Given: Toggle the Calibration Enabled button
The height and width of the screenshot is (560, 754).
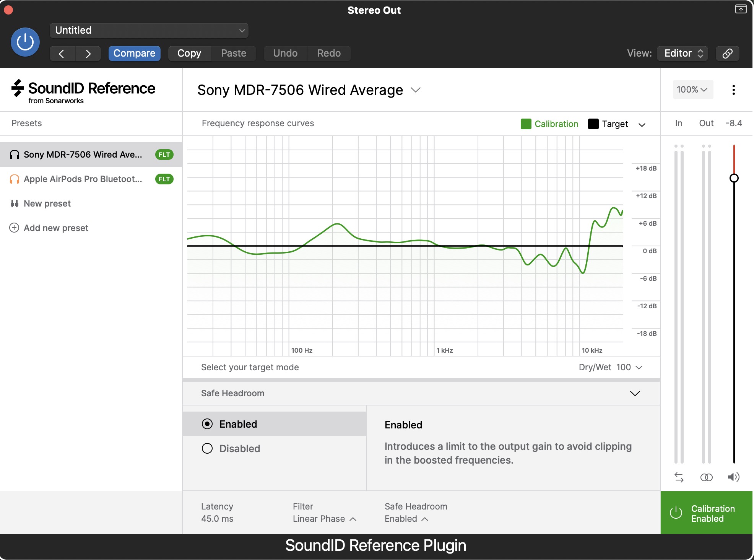Looking at the screenshot, I should (706, 513).
